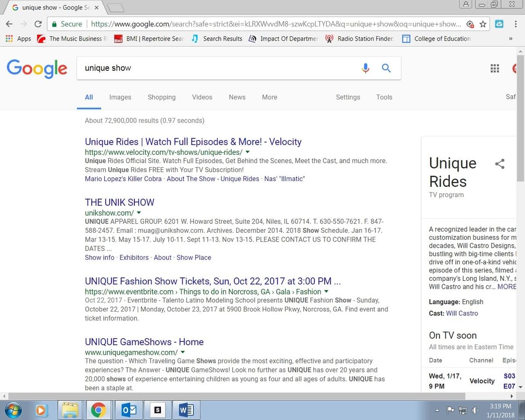Share the Unique Rides knowledge panel
525x420 pixels.
pos(500,164)
